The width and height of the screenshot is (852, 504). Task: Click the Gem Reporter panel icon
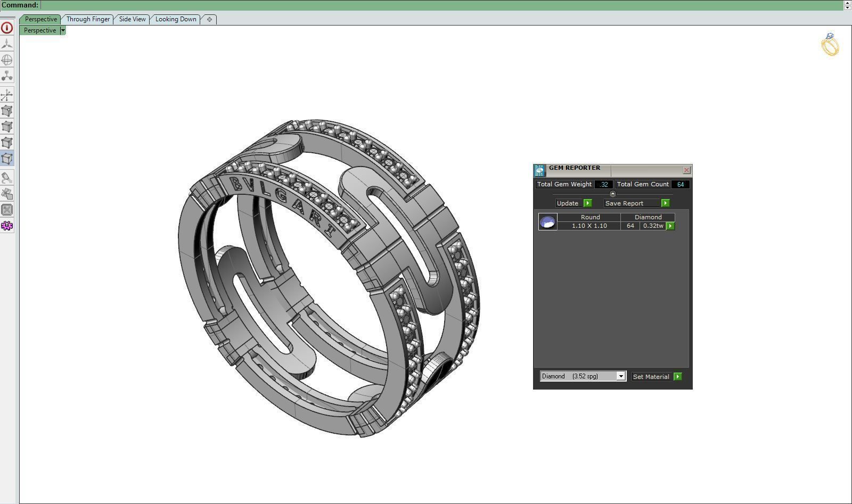[x=539, y=170]
